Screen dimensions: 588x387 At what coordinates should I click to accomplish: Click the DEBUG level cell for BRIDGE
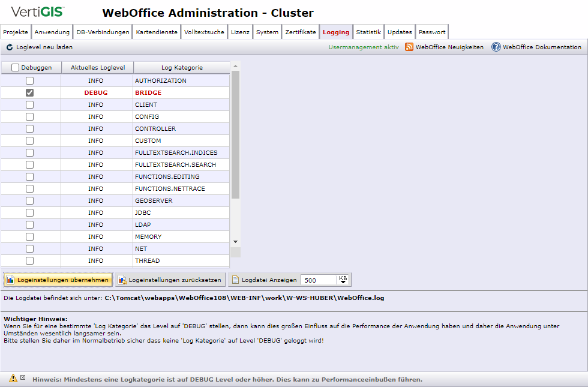pyautogui.click(x=96, y=92)
